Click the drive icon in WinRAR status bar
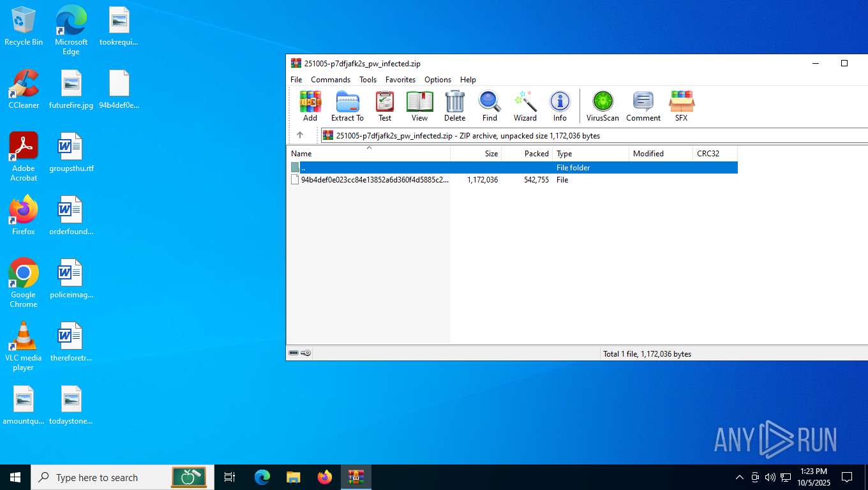Viewport: 868px width, 490px height. [294, 353]
